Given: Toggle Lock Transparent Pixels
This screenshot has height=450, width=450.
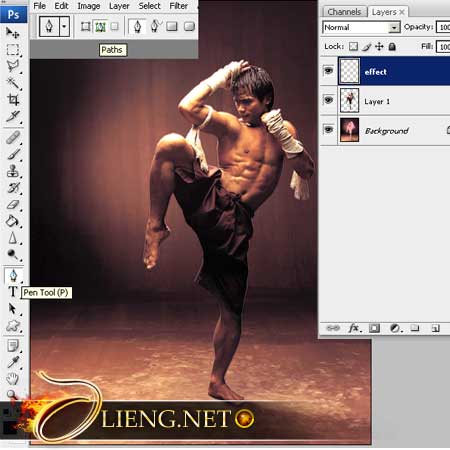Looking at the screenshot, I should click(x=353, y=46).
